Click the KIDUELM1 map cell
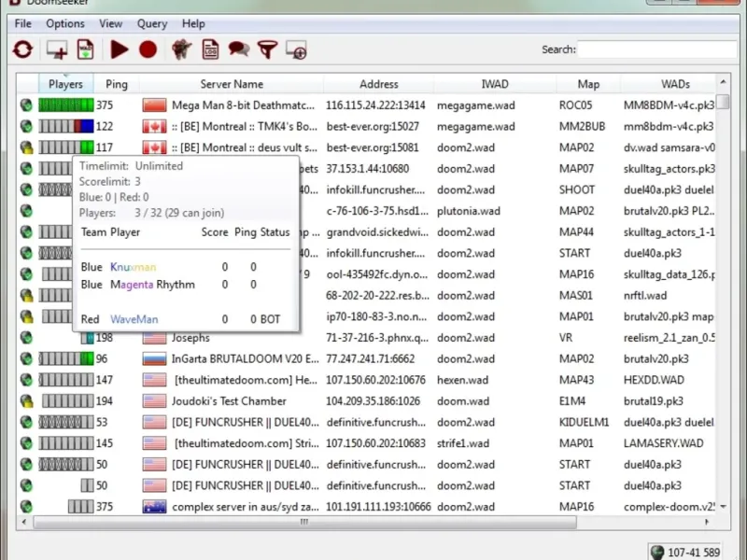This screenshot has width=747, height=560. (x=584, y=423)
